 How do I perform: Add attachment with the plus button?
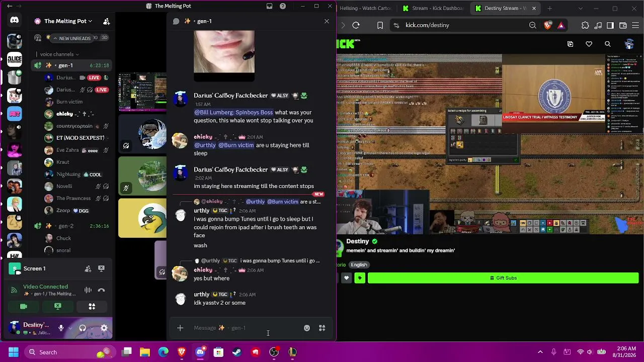180,328
